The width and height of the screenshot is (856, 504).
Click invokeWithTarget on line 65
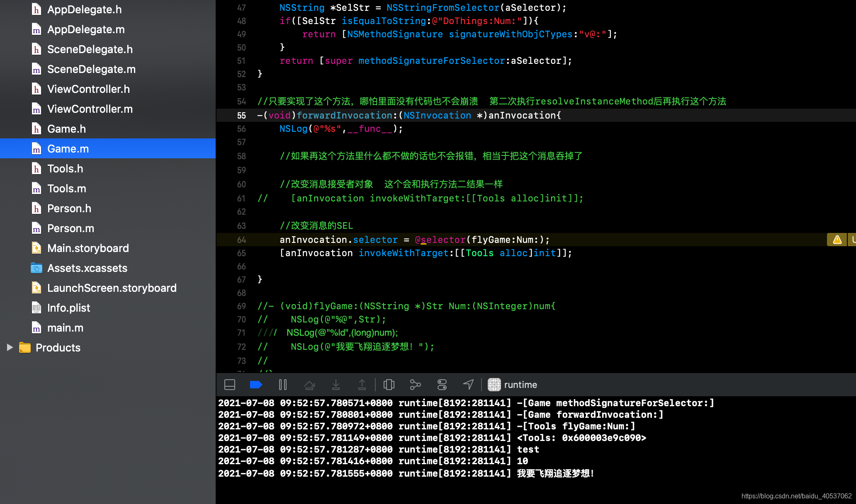pos(404,253)
